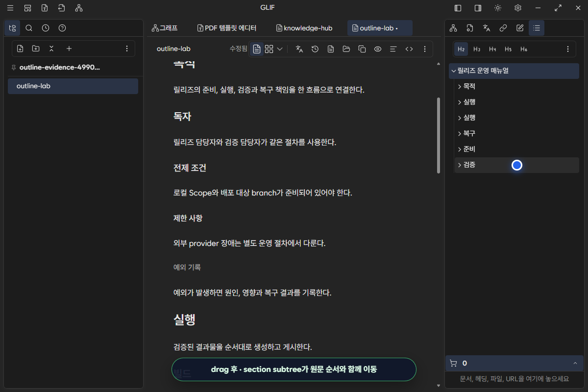Toggle source code view icon
588x392 pixels.
pos(409,49)
